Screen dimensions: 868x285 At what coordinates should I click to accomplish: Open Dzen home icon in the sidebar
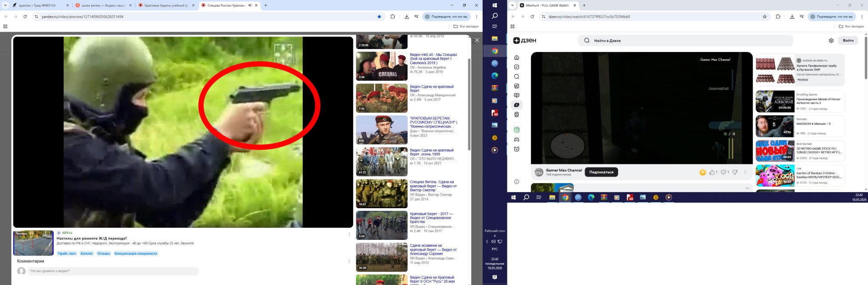(516, 57)
